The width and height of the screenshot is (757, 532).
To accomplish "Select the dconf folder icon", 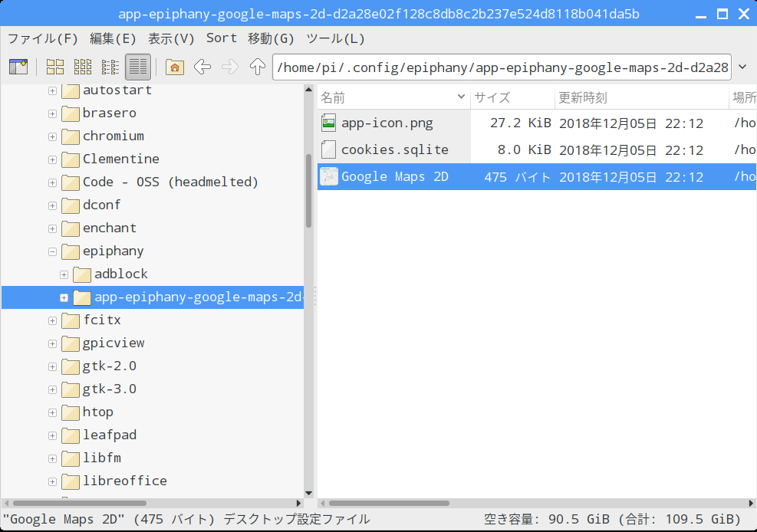I will tap(71, 205).
